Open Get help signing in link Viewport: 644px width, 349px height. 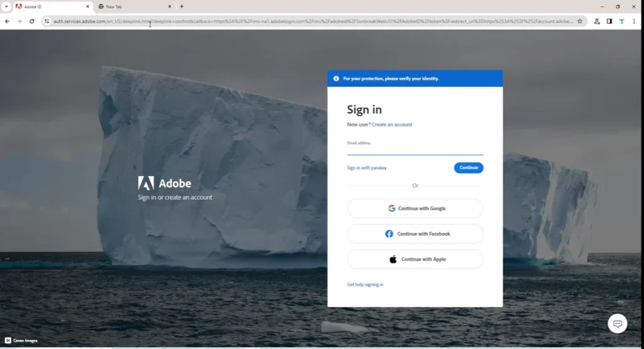(x=365, y=284)
